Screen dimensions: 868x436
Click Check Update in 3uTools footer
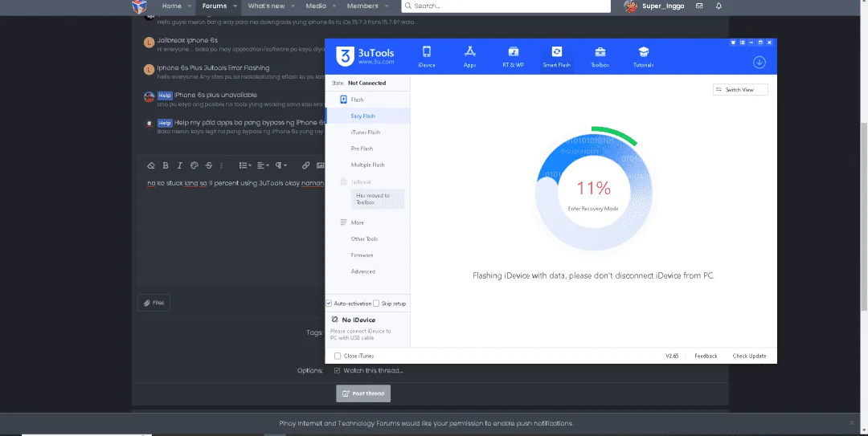tap(750, 356)
